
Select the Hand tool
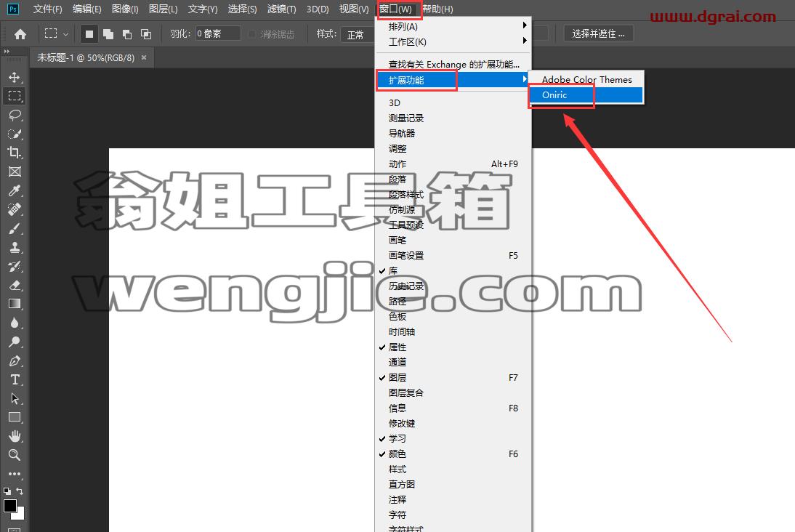15,436
